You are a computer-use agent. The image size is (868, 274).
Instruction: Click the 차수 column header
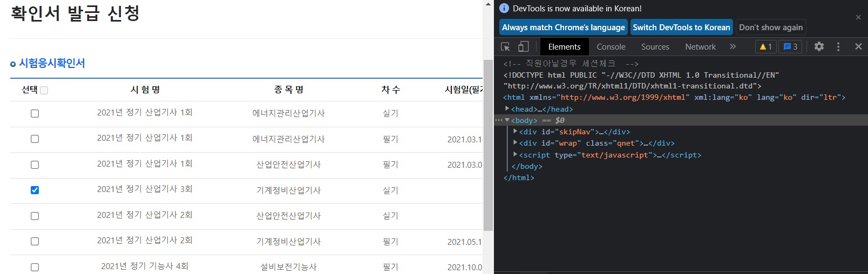point(391,90)
